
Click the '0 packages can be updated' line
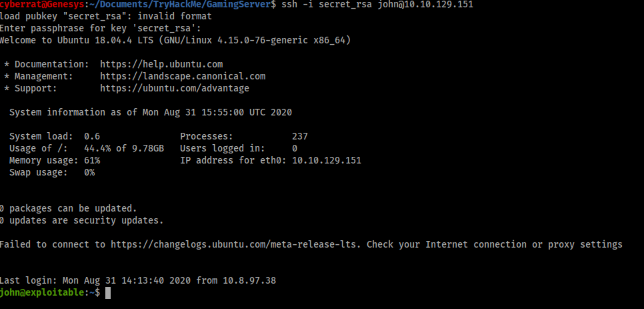pyautogui.click(x=68, y=208)
